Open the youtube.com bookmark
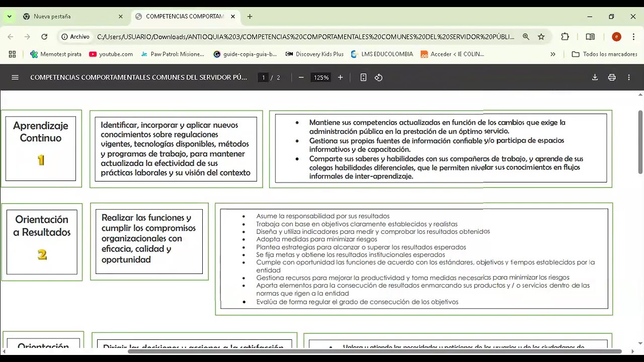644x362 pixels. pyautogui.click(x=111, y=54)
